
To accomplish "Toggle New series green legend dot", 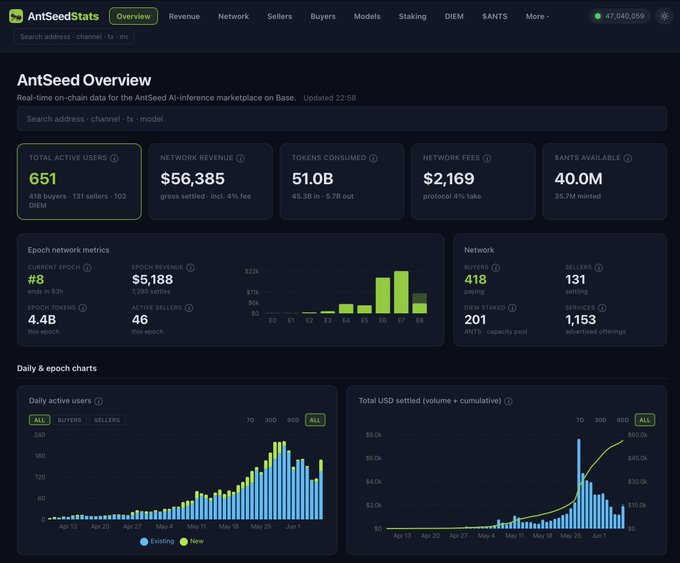I will 184,541.
